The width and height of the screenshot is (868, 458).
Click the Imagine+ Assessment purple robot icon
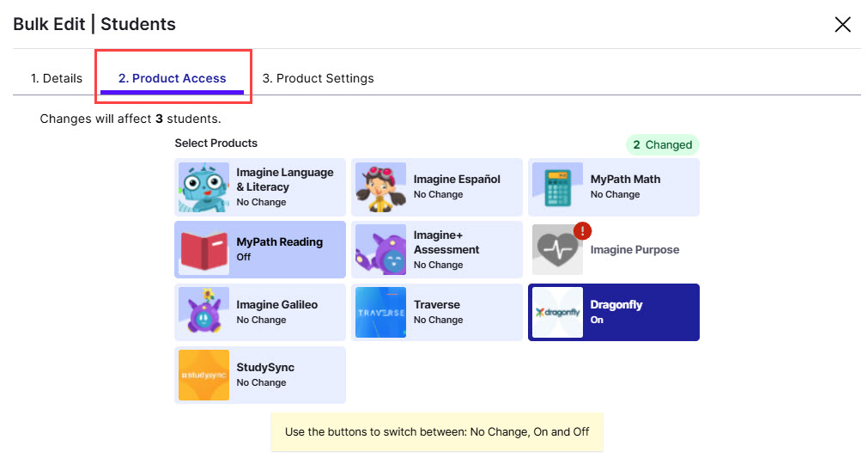click(x=380, y=250)
